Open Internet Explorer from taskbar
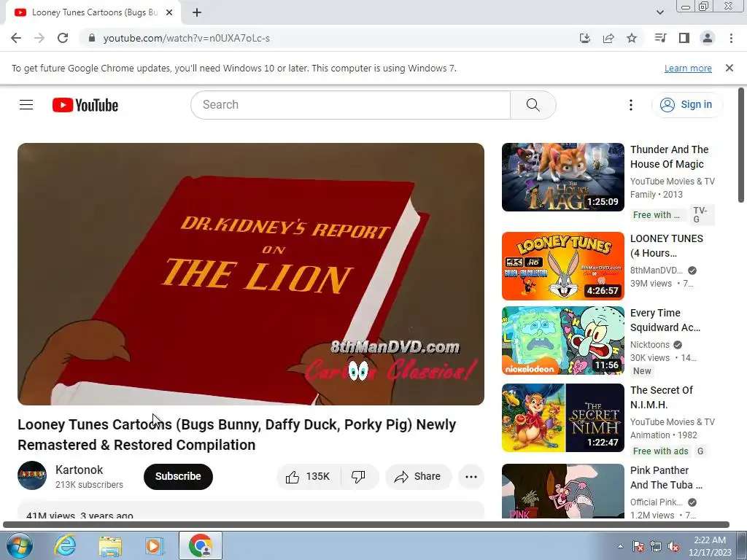 65,545
